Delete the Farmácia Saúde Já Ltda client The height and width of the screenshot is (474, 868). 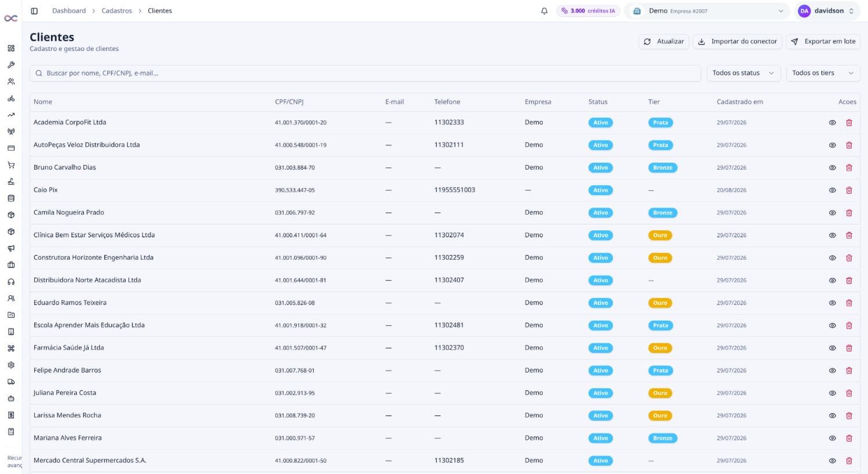849,348
